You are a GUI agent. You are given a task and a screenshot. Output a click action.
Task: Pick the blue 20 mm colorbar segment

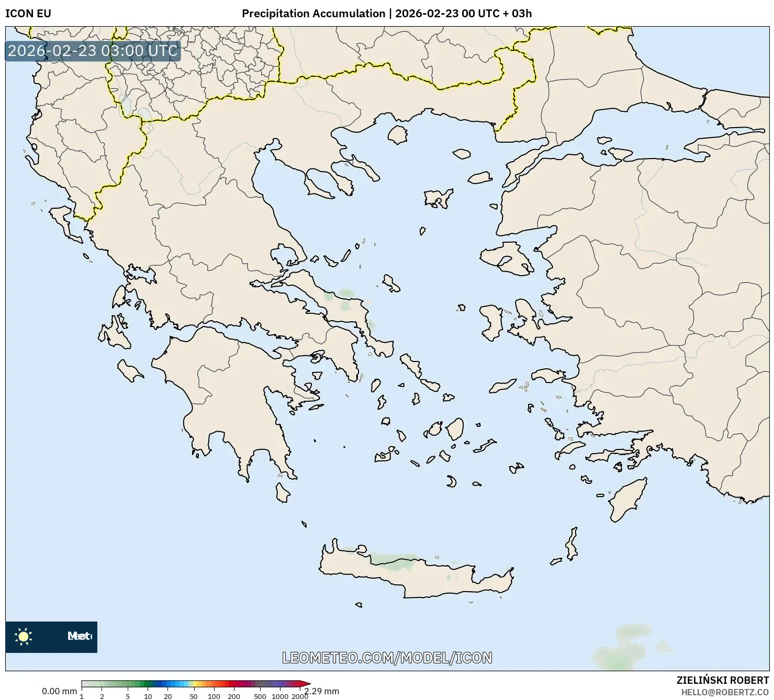(x=167, y=683)
